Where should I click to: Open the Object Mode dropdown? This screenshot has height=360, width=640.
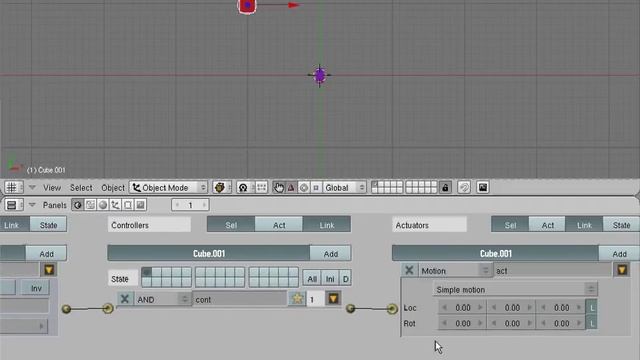(169, 187)
